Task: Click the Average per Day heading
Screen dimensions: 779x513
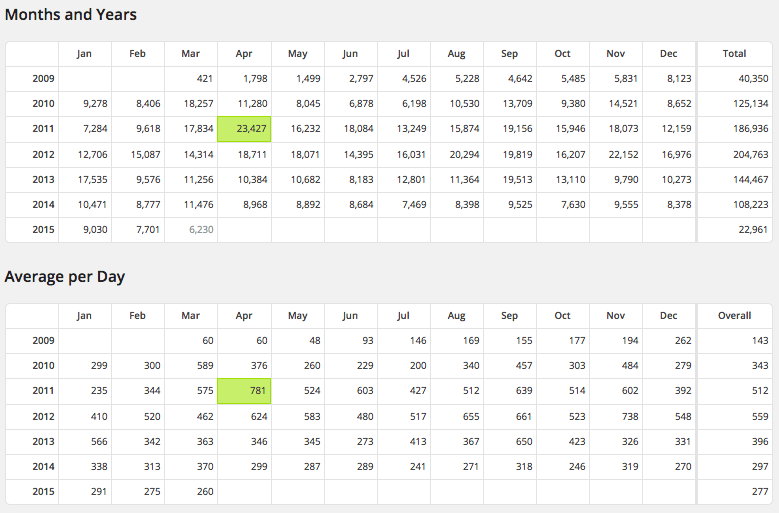Action: click(x=65, y=277)
